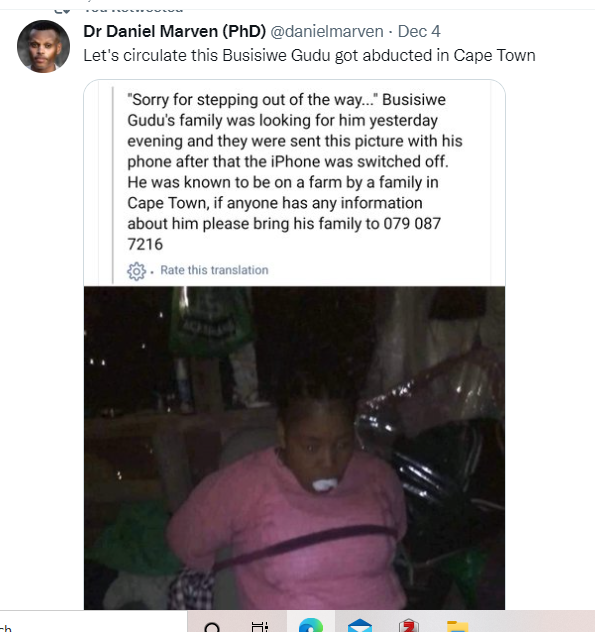Open the red Z app on taskbar
The image size is (595, 632).
[409, 626]
